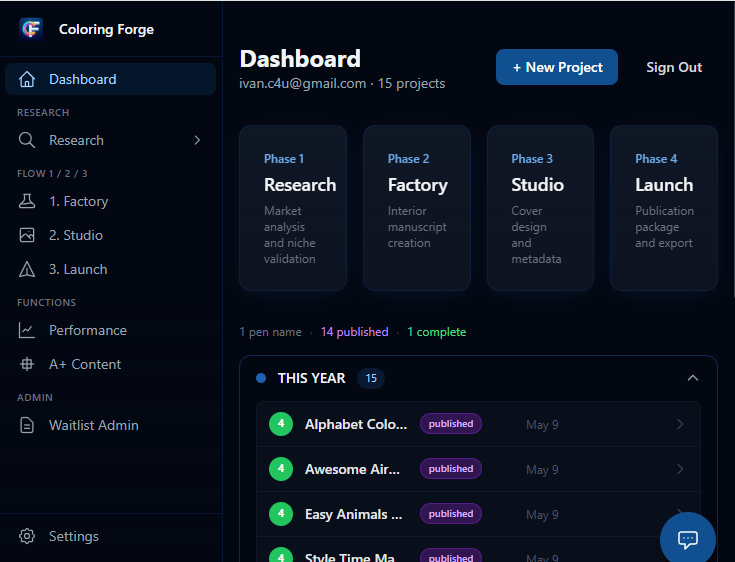The image size is (735, 562).
Task: Select the Phase 3 Studio card
Action: pyautogui.click(x=540, y=208)
